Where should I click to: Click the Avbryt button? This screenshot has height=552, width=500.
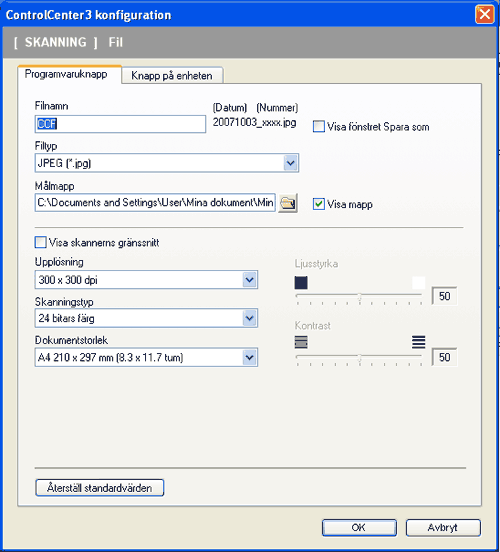click(x=443, y=527)
